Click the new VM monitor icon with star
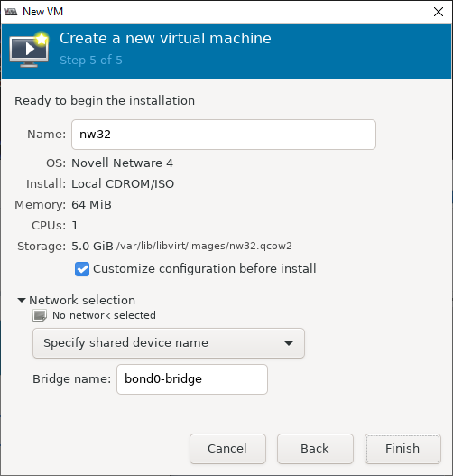Viewport: 453px width, 476px height. pyautogui.click(x=29, y=50)
